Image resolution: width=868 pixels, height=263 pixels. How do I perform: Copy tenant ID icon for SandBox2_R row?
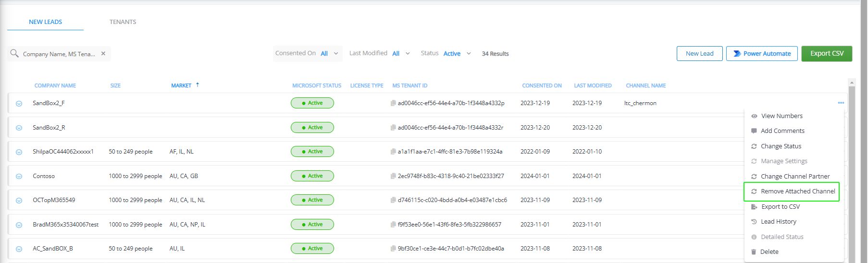tap(393, 128)
